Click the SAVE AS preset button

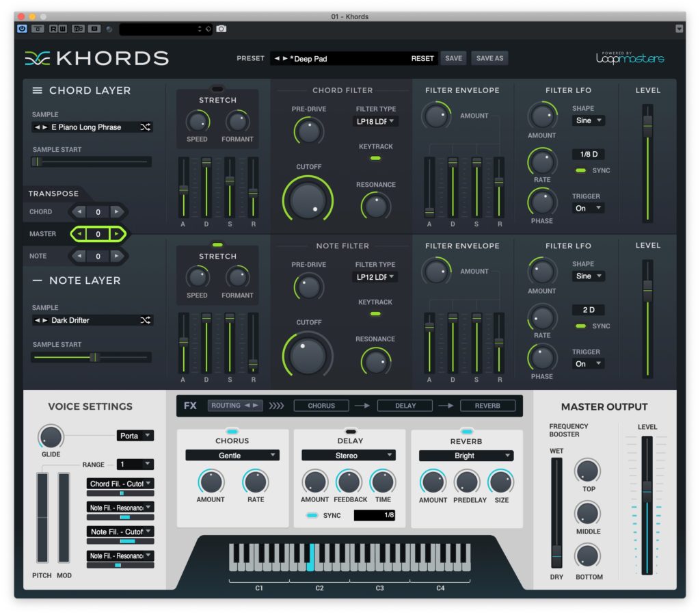[489, 58]
